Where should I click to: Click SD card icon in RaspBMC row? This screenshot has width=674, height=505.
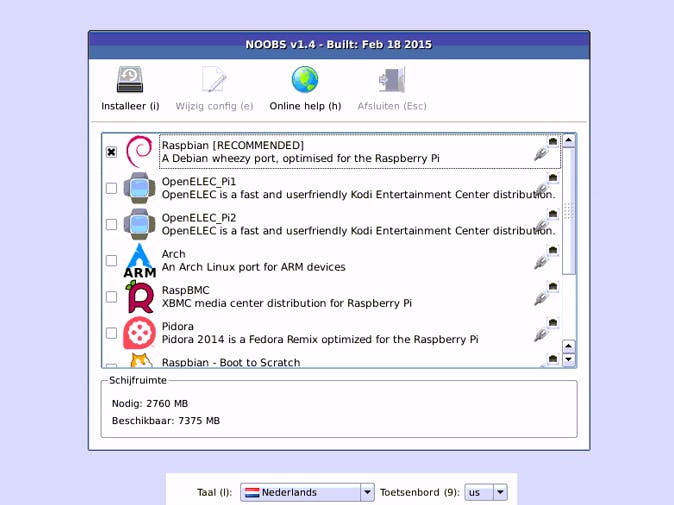coord(553,286)
